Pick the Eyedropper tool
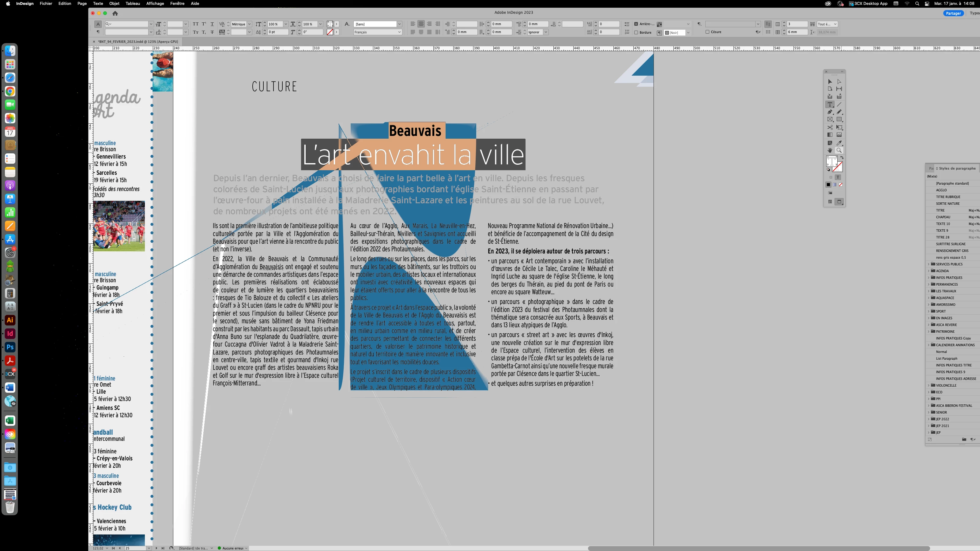 [x=839, y=143]
